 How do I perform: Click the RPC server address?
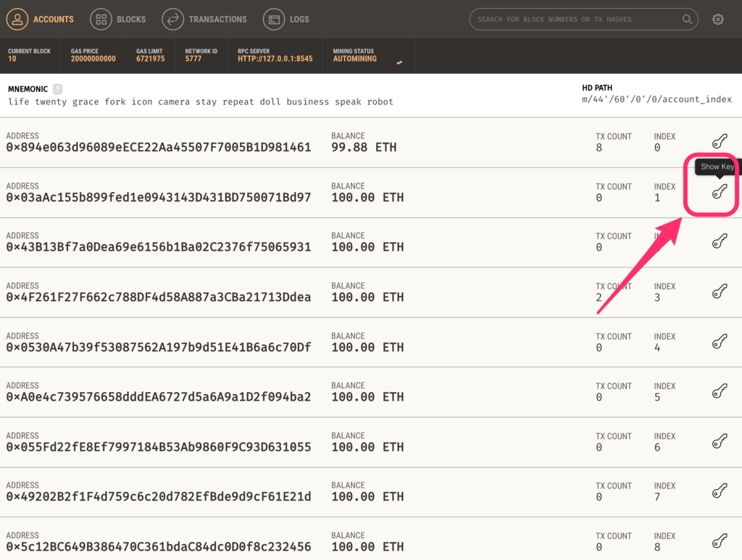275,59
